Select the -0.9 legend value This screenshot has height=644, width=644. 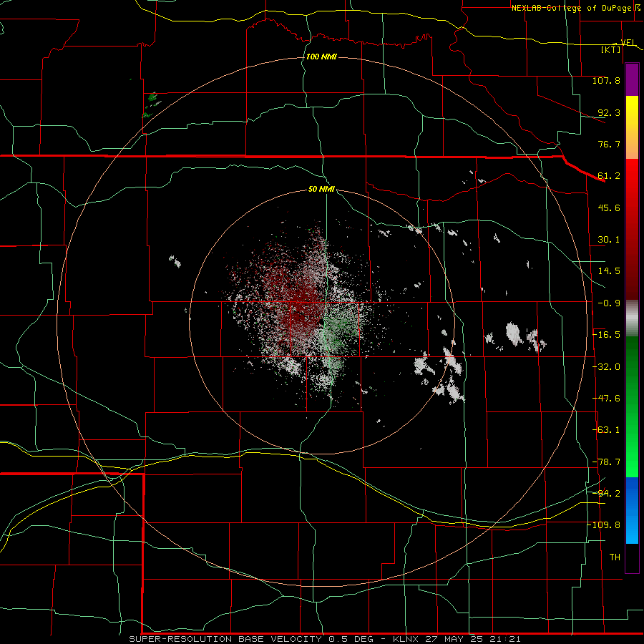pos(609,303)
